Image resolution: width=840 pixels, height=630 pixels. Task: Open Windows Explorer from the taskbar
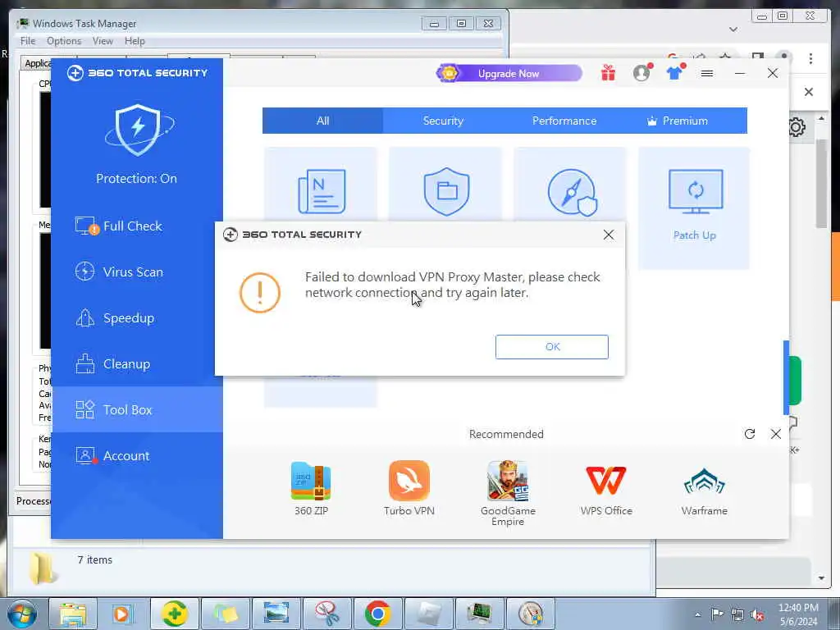tap(73, 614)
